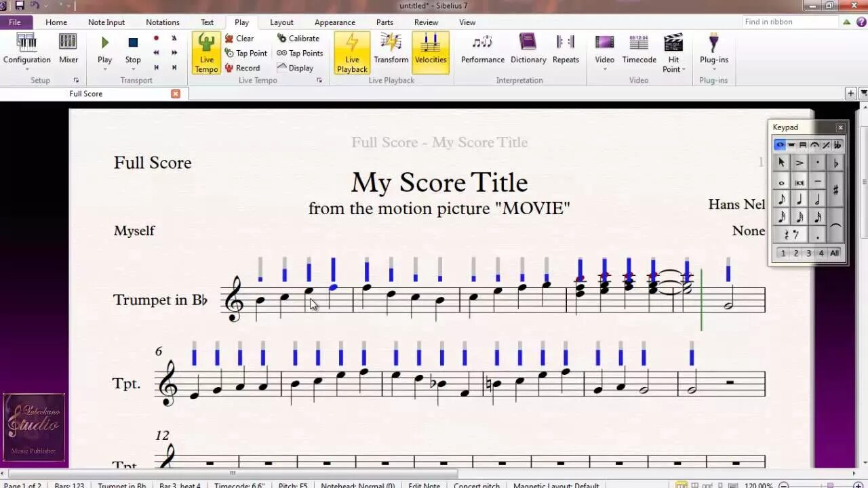Open the Repeats options
Screen dimensions: 868x488
point(566,49)
